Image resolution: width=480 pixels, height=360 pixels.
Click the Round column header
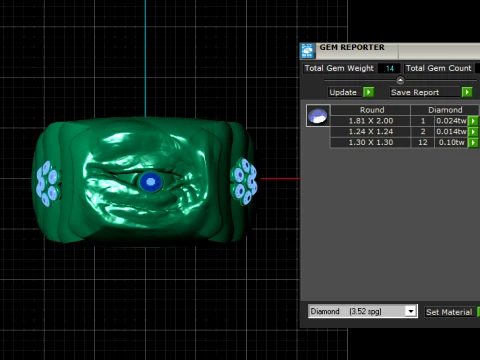pos(371,110)
